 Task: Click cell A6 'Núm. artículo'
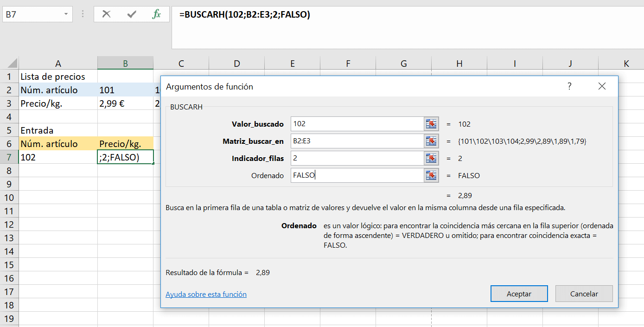[x=58, y=144]
